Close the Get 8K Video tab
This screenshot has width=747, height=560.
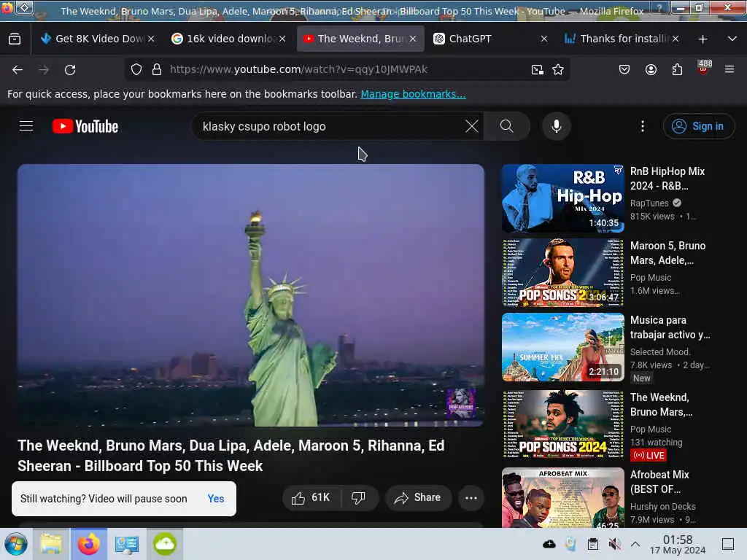[x=151, y=39]
